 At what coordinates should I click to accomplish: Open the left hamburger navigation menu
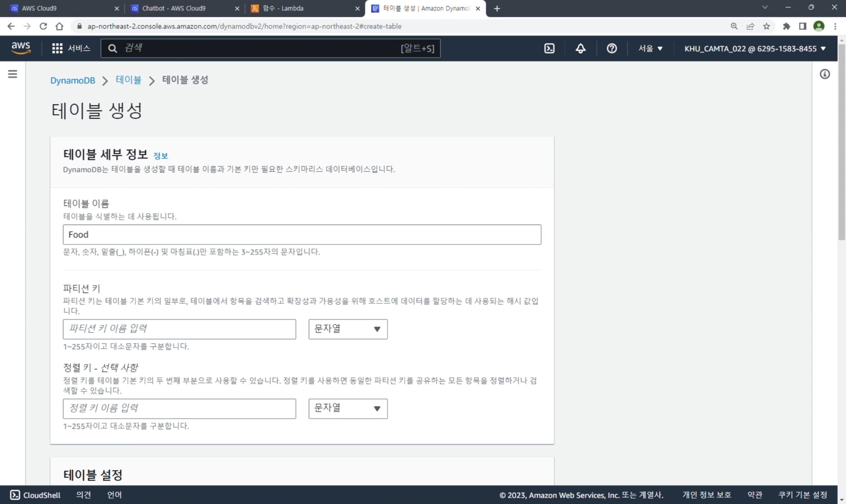[x=13, y=74]
